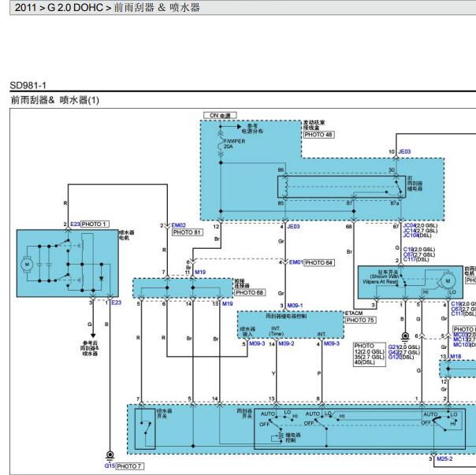Open the JE03 link beside pin 10

click(404, 151)
